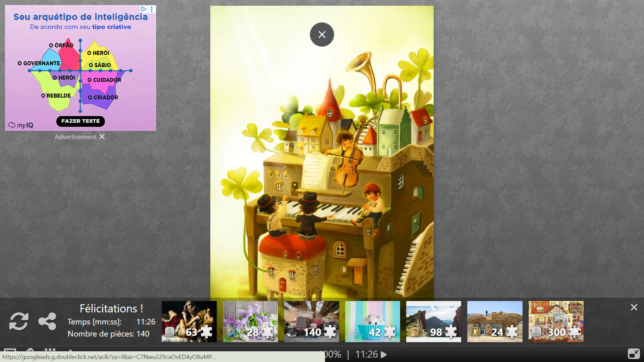Open the 300-piece dollhouse puzzle
Screen dimensions: 644x362
556,321
